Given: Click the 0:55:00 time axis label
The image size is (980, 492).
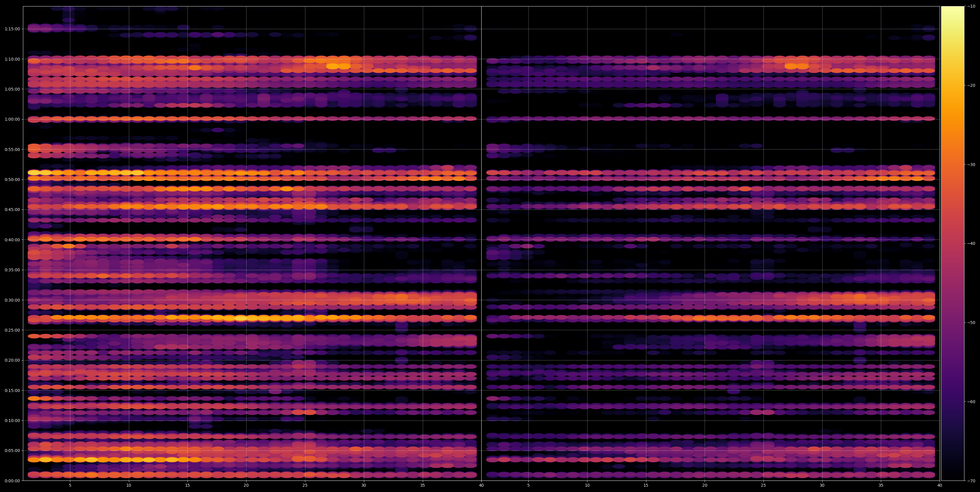Looking at the screenshot, I should coord(12,149).
